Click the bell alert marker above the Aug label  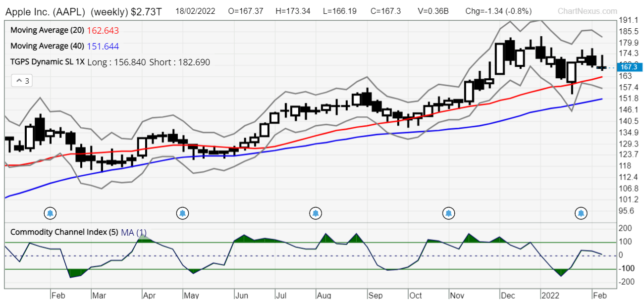(316, 213)
